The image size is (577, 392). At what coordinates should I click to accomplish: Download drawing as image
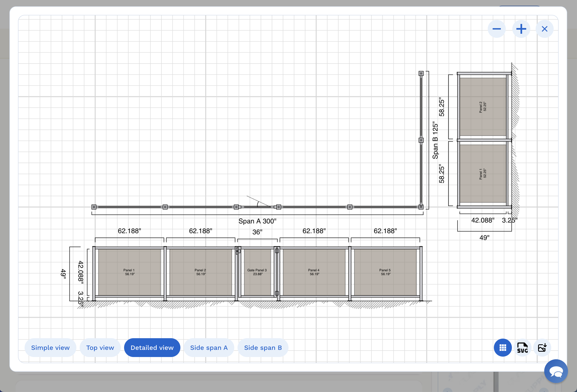tap(542, 348)
